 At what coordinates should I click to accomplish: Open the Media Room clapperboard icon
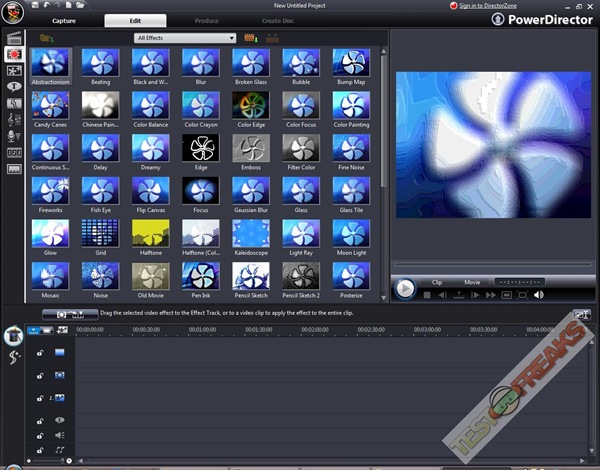(14, 38)
